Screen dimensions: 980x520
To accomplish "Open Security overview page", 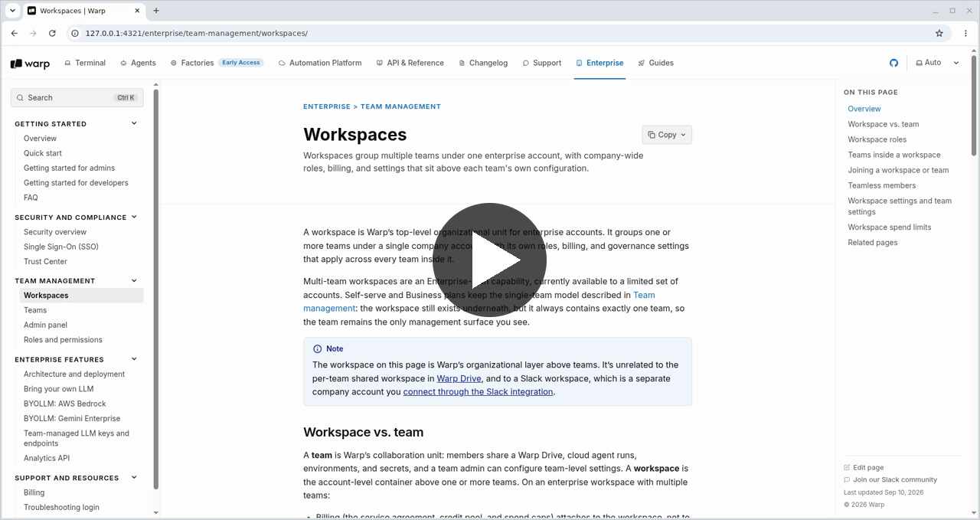I will pos(55,232).
